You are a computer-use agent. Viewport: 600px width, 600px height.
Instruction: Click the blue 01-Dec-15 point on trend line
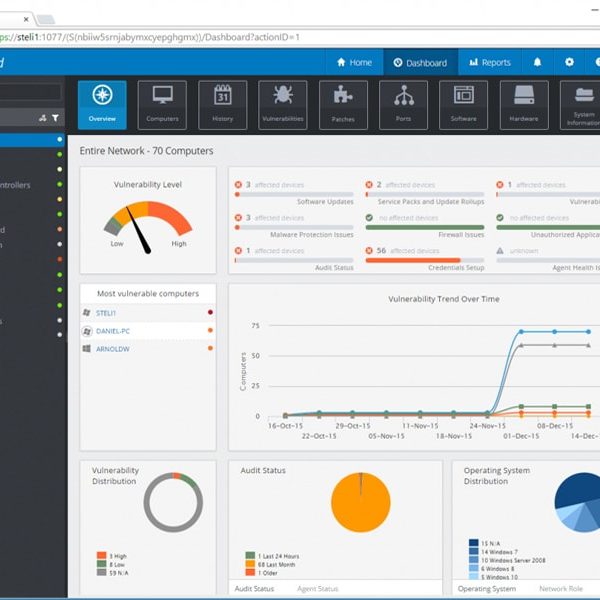click(521, 332)
